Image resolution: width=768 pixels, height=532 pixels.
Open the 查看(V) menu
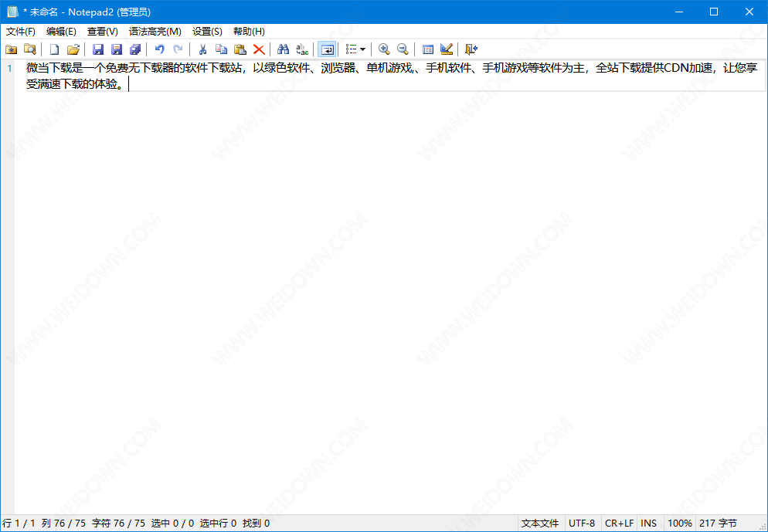102,32
